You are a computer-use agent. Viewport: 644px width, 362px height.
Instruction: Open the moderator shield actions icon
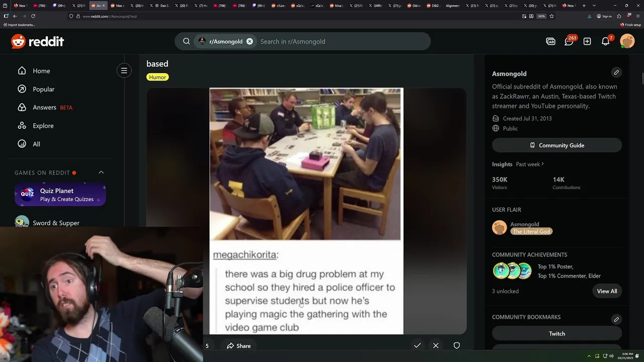point(456,345)
